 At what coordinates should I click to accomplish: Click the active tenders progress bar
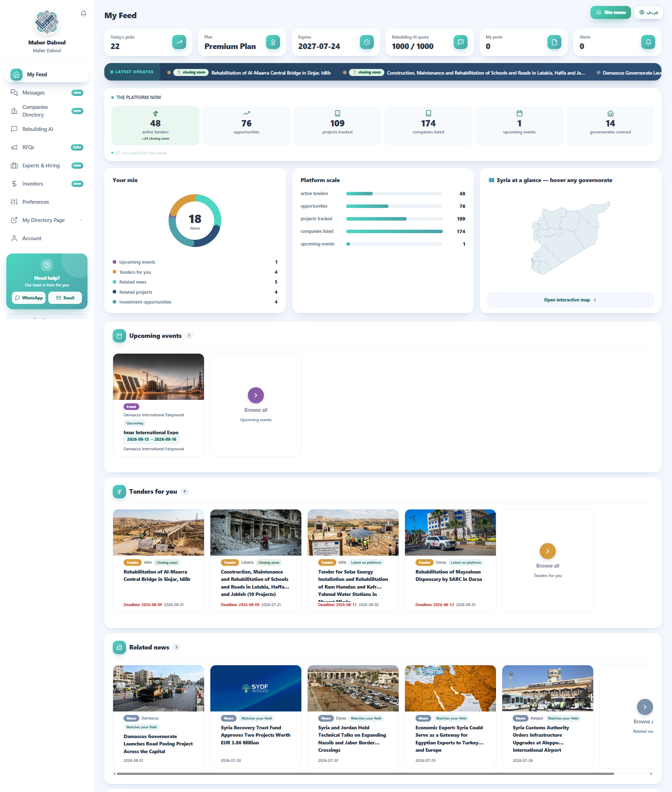394,194
